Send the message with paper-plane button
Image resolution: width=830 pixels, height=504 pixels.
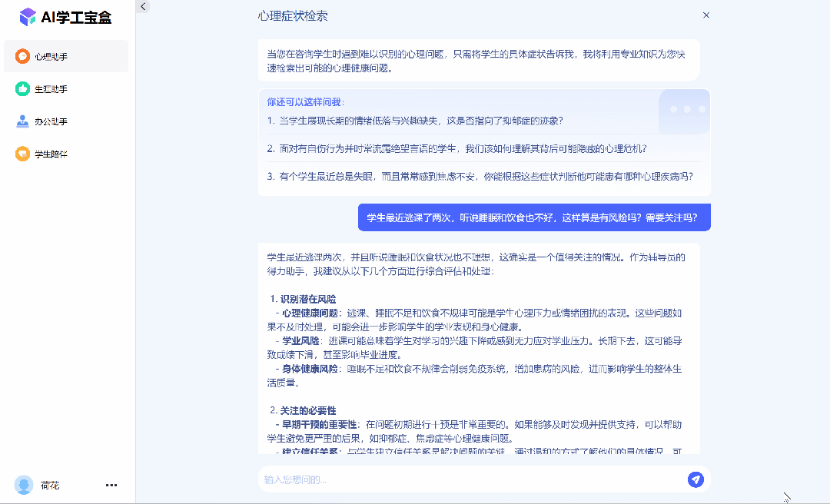(696, 479)
